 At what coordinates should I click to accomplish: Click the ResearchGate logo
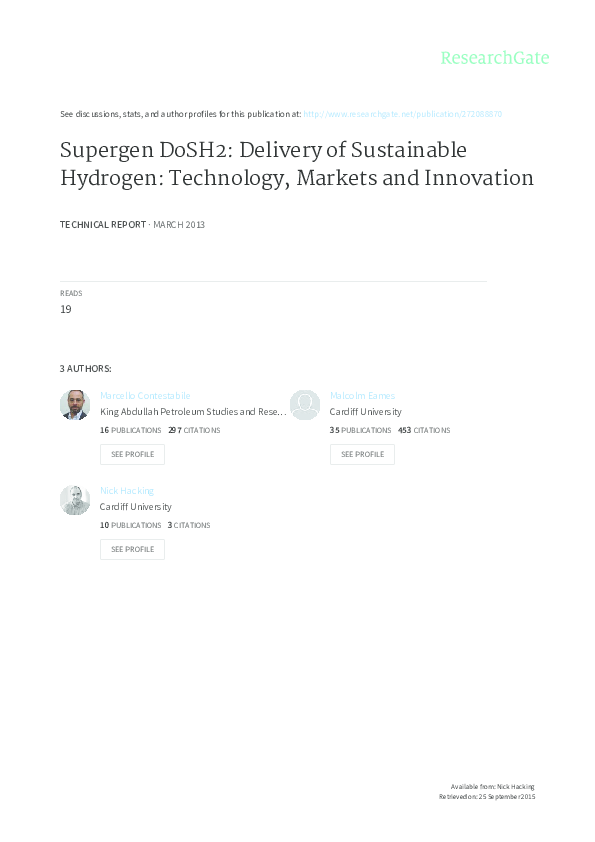(x=495, y=57)
